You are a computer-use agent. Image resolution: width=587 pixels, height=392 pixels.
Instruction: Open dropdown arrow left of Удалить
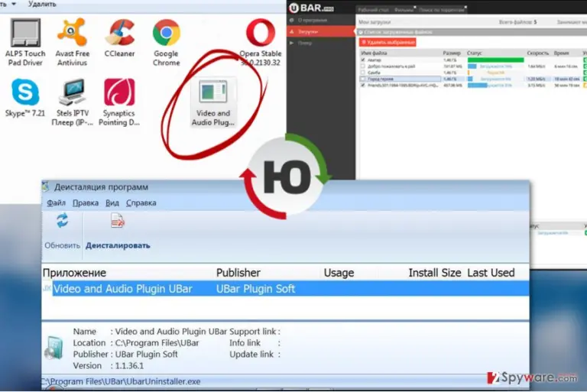15,4
